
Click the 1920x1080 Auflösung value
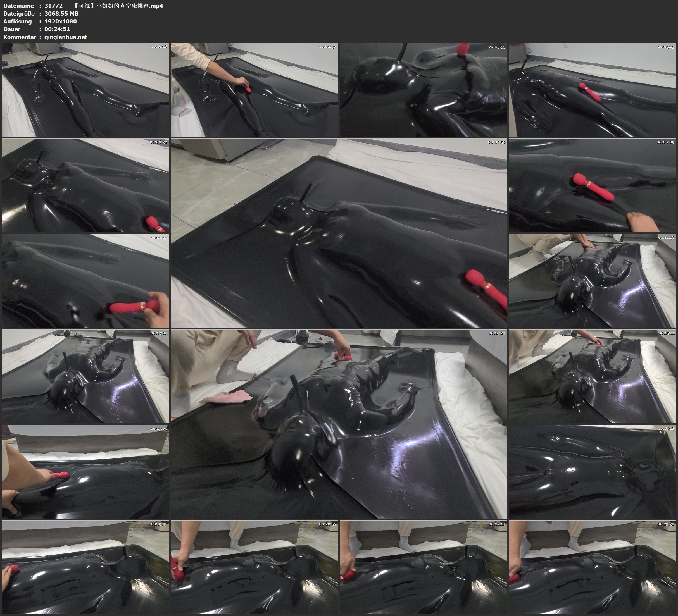61,21
